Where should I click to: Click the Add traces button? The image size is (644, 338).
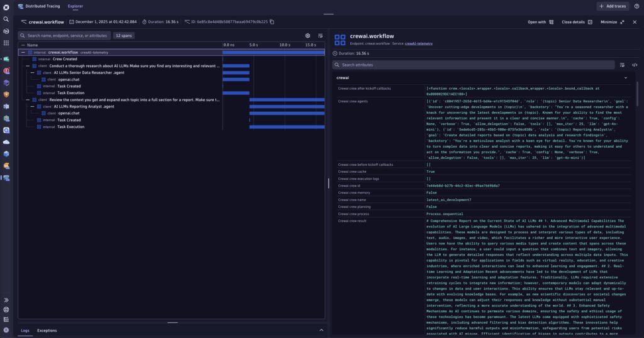tap(613, 6)
